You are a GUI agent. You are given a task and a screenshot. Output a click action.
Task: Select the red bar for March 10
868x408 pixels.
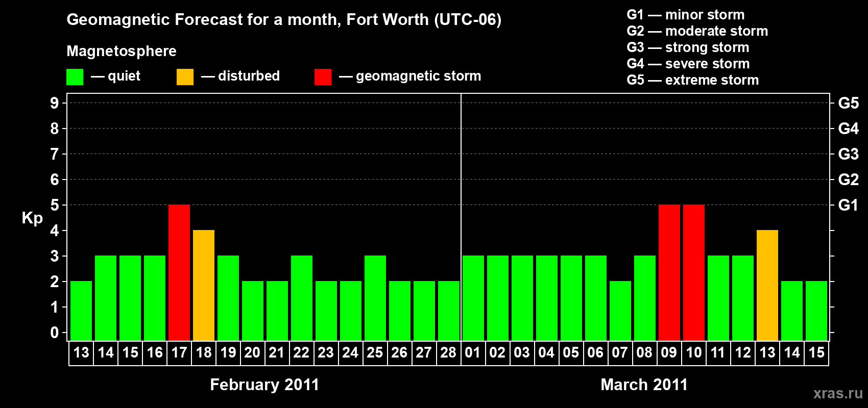click(694, 273)
